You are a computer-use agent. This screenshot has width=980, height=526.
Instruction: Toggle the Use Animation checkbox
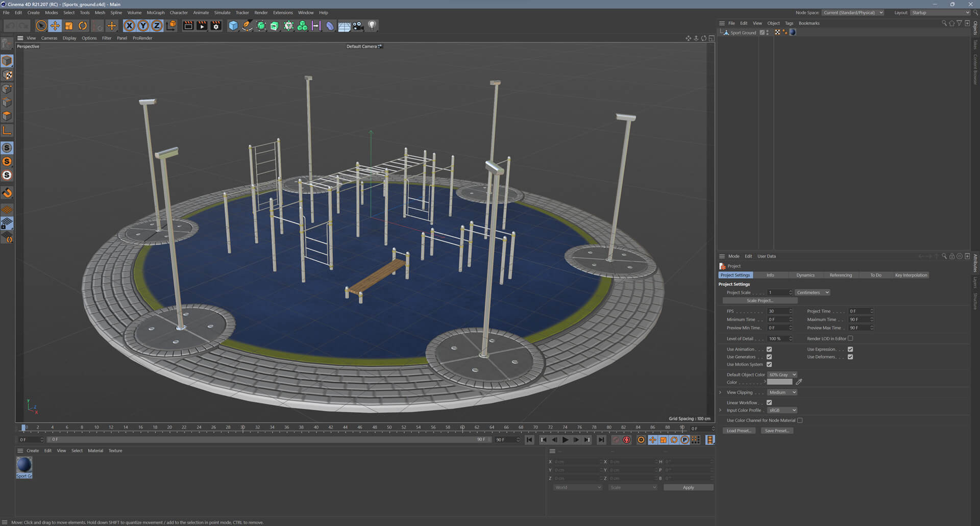click(769, 349)
